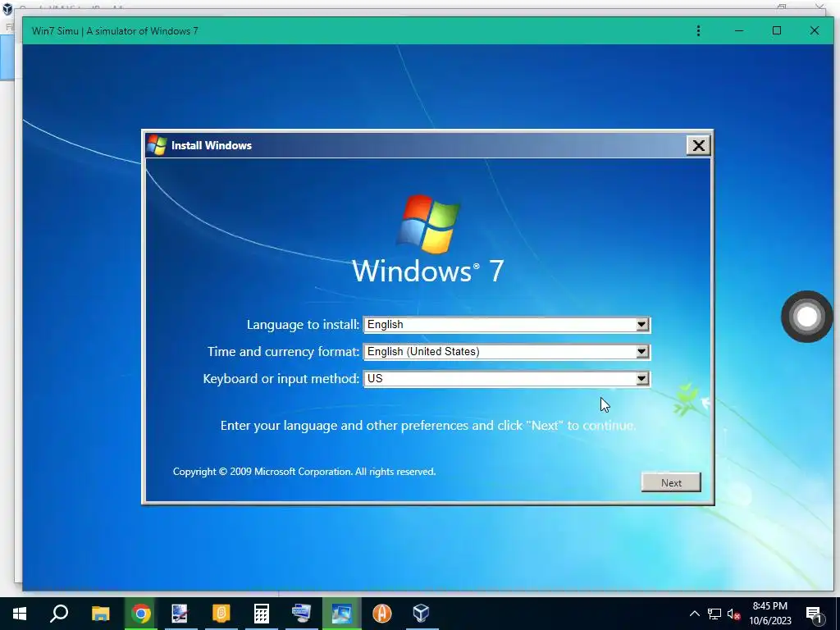The image size is (840, 630).
Task: Open the Windows Start menu
Action: point(20,614)
